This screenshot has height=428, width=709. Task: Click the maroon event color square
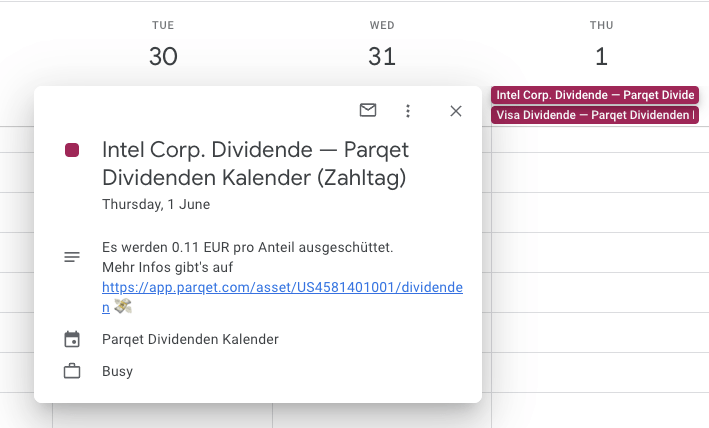(x=72, y=150)
